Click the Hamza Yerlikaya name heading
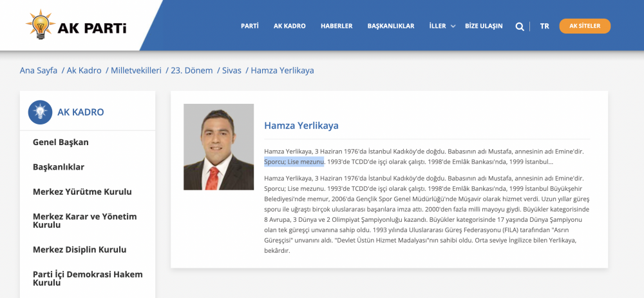Image resolution: width=644 pixels, height=298 pixels. click(301, 125)
